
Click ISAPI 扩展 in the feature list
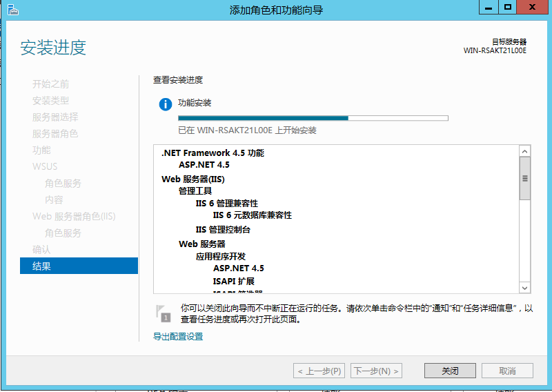pos(234,281)
